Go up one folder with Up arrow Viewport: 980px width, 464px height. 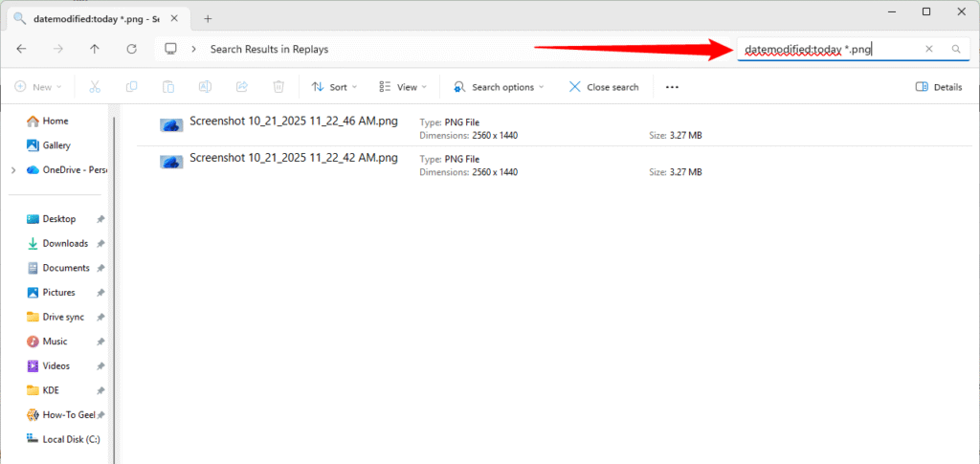(95, 49)
